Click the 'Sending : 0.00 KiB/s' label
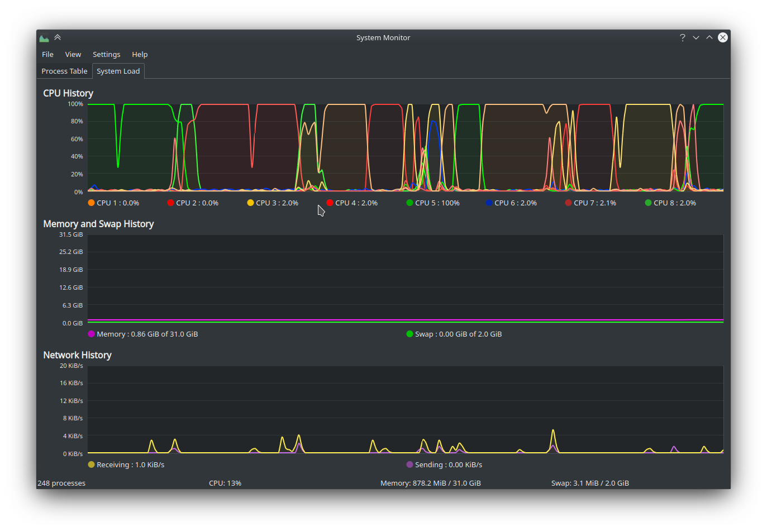 coord(449,464)
